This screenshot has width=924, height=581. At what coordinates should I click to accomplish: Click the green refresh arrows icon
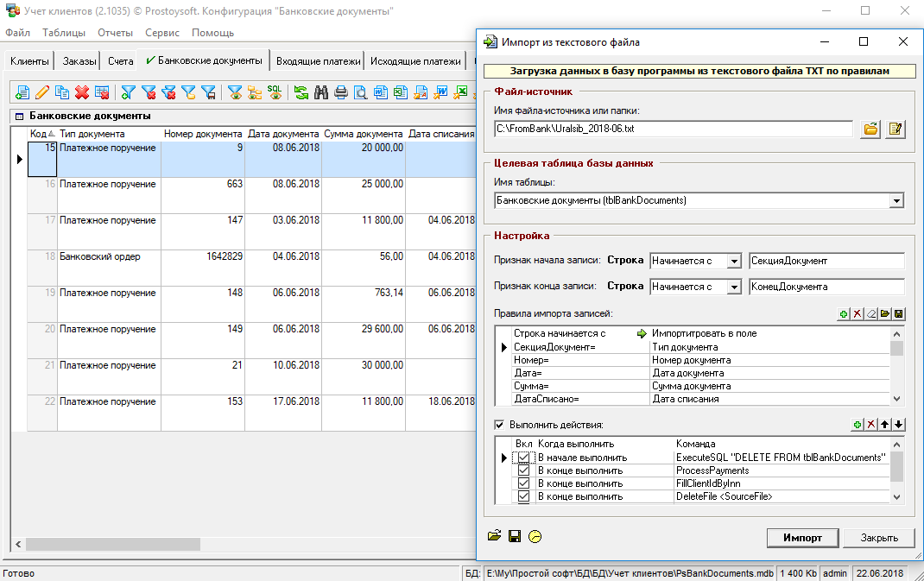point(301,92)
